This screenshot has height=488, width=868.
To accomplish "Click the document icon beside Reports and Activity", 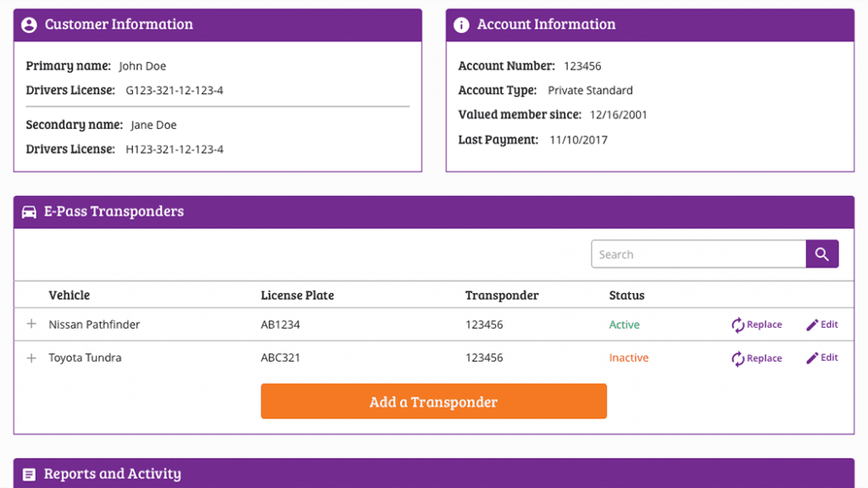I will click(x=29, y=474).
